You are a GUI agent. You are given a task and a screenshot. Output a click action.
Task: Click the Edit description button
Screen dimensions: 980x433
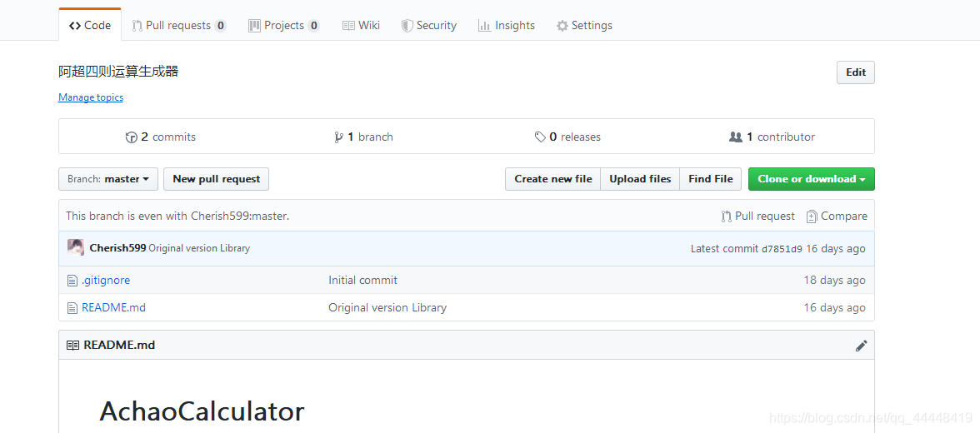(x=856, y=72)
